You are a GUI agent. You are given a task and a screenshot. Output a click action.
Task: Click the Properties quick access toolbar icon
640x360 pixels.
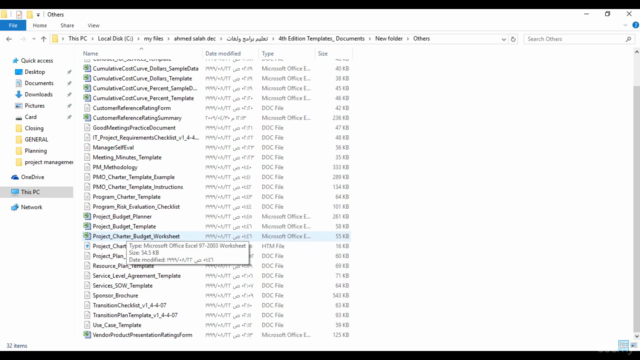click(19, 14)
